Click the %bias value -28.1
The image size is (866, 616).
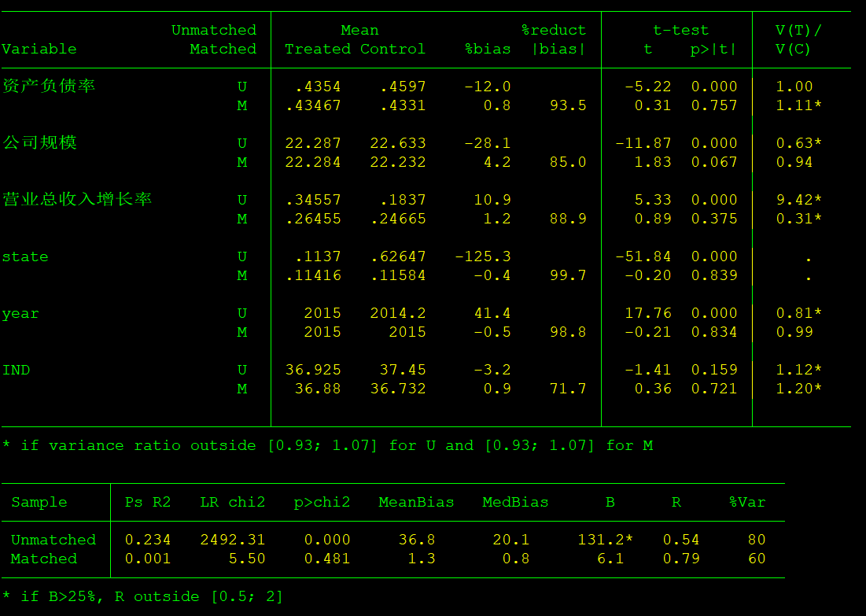click(488, 143)
